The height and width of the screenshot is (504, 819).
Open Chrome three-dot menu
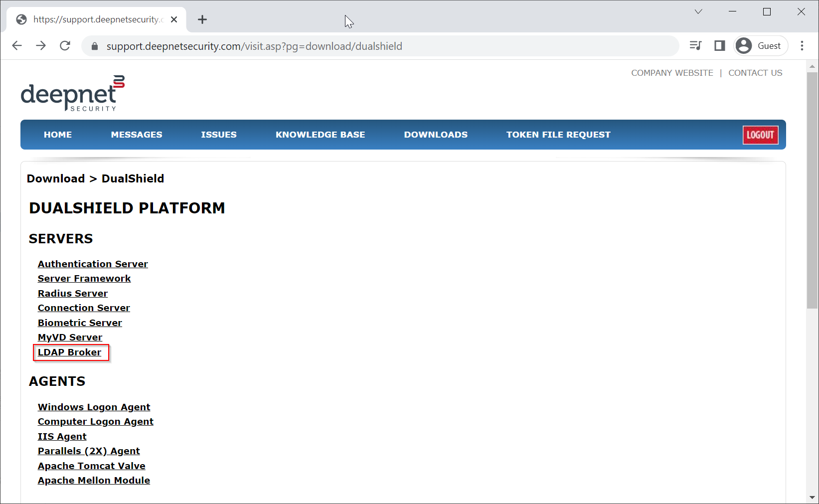(x=802, y=46)
